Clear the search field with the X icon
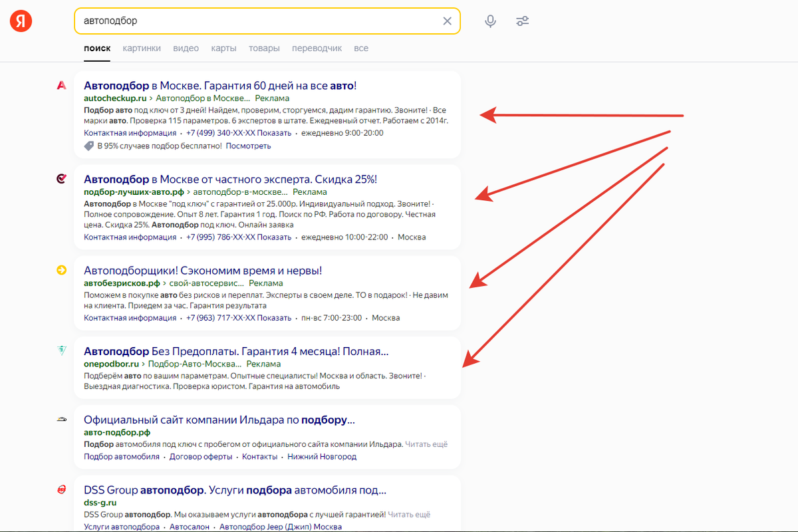The image size is (798, 532). [x=448, y=21]
